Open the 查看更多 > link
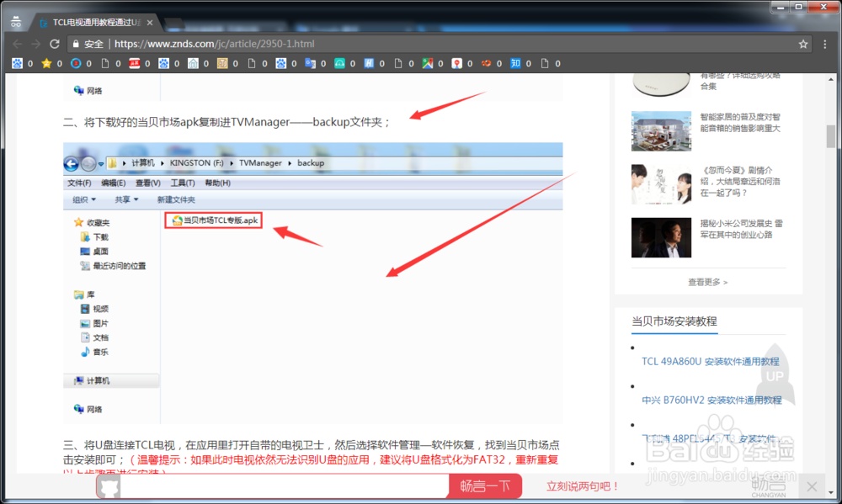Image resolution: width=842 pixels, height=504 pixels. [708, 282]
